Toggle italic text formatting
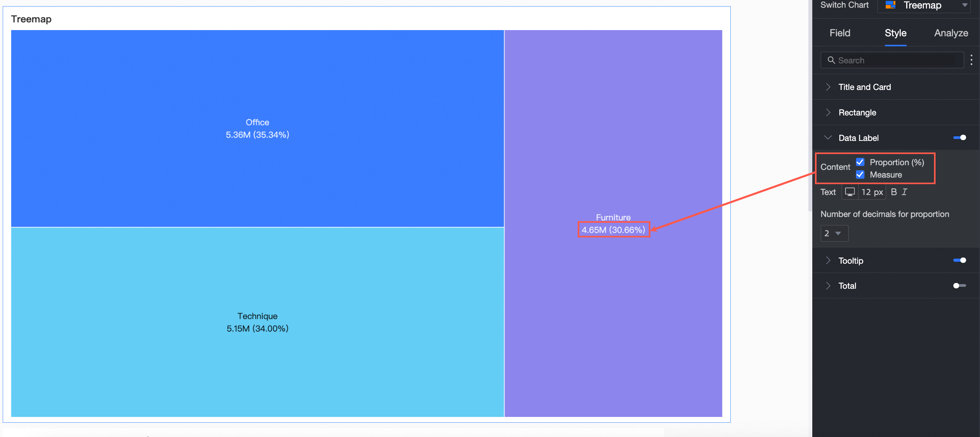The height and width of the screenshot is (437, 980). (x=904, y=192)
